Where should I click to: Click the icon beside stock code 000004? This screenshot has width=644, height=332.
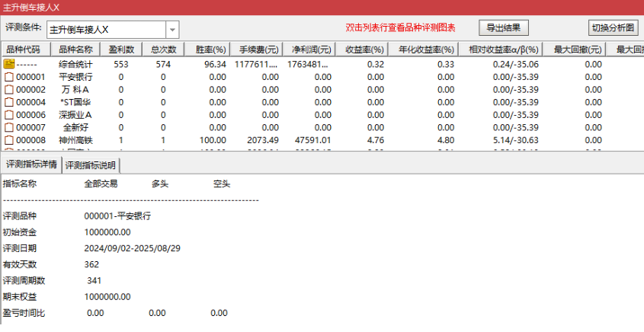tap(9, 102)
